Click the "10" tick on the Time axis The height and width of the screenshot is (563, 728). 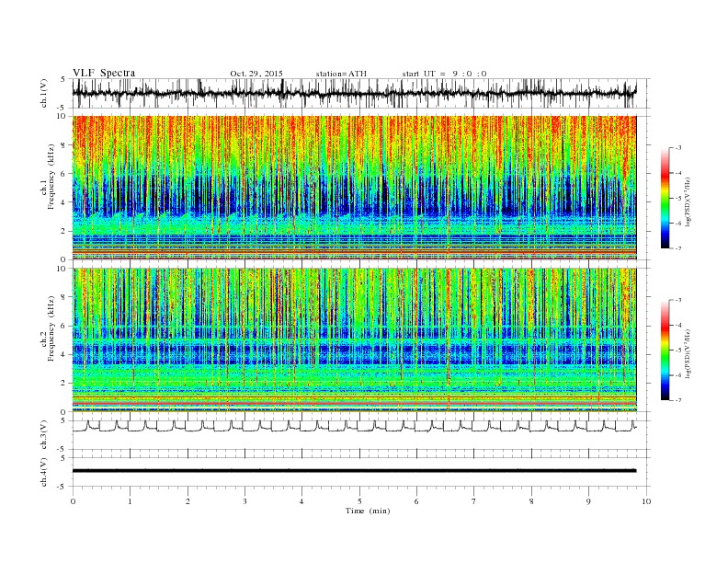point(646,501)
